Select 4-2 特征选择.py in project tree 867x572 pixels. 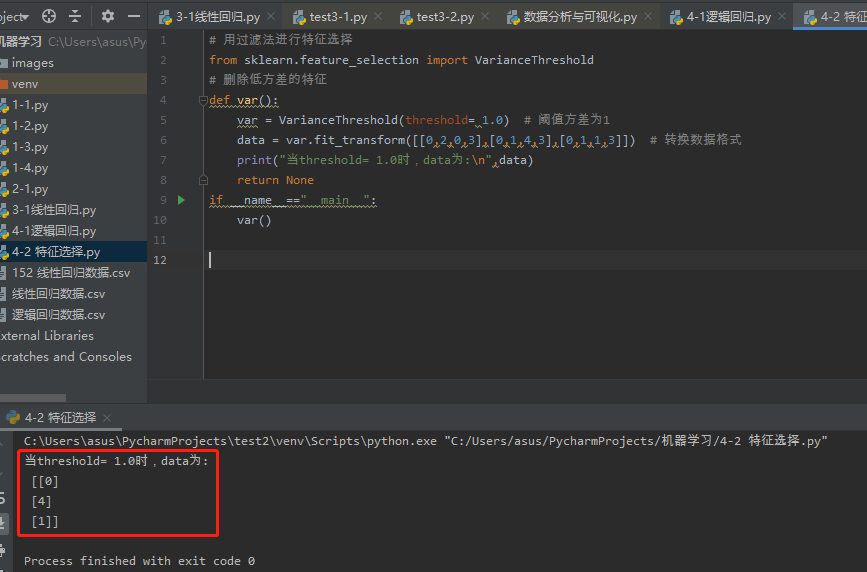74,252
